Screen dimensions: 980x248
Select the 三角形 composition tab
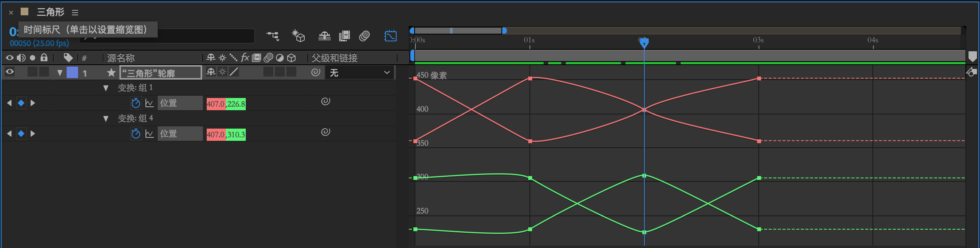click(x=50, y=12)
